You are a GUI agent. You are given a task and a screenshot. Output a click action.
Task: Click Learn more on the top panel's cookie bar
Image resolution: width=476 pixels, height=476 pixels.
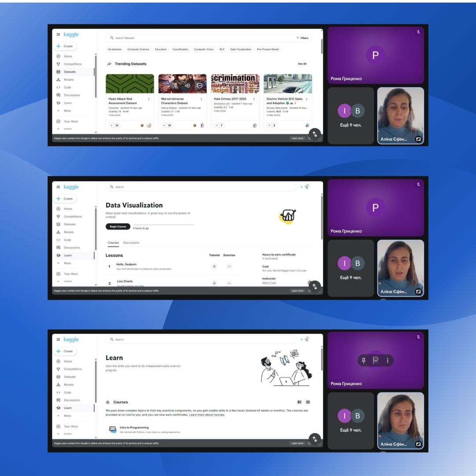coord(297,138)
